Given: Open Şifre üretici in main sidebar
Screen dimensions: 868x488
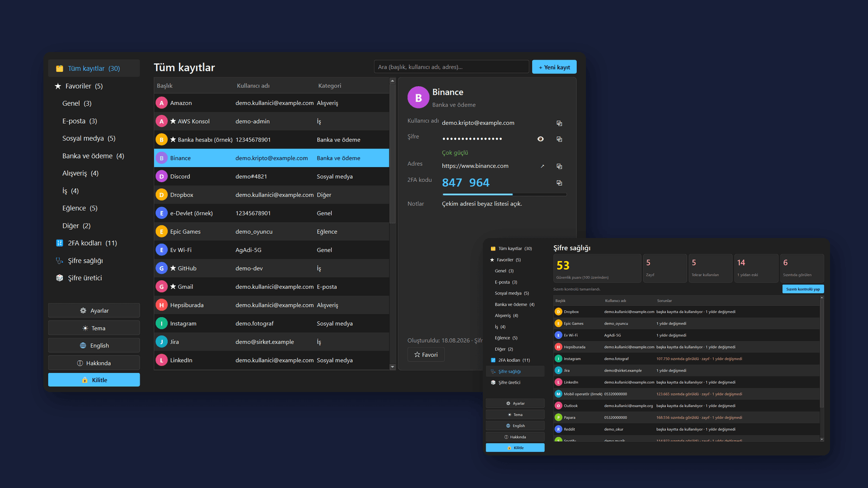Looking at the screenshot, I should tap(94, 278).
